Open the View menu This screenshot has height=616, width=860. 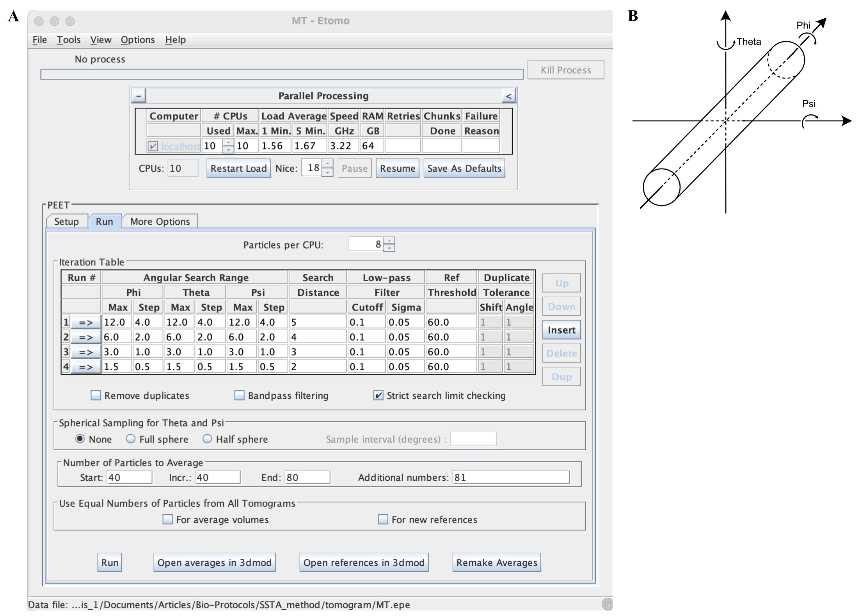pos(101,40)
